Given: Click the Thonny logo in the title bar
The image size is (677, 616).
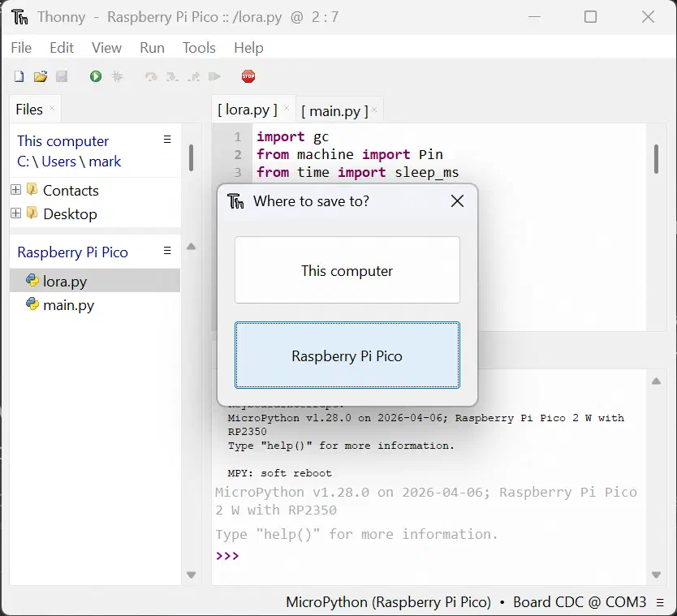Looking at the screenshot, I should tap(19, 17).
